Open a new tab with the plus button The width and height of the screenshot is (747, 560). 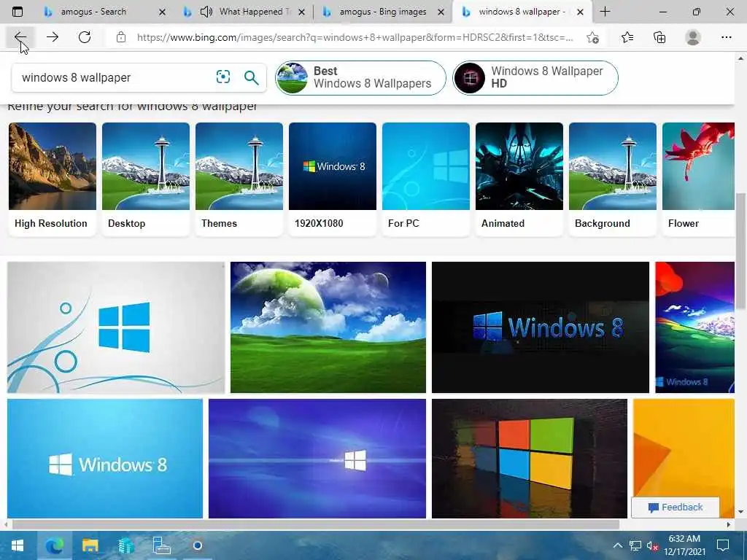coord(605,12)
